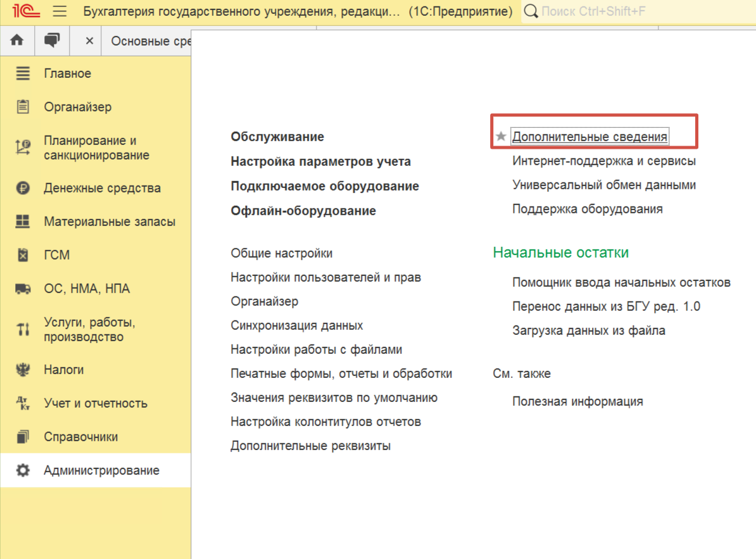Click the search magnifier icon
Viewport: 756px width, 559px height.
531,11
